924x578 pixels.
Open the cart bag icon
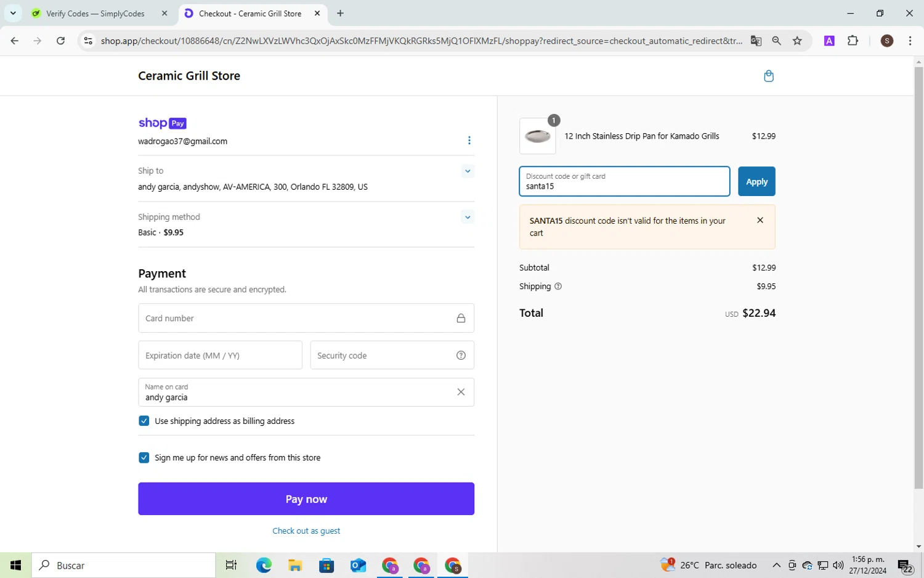point(768,76)
